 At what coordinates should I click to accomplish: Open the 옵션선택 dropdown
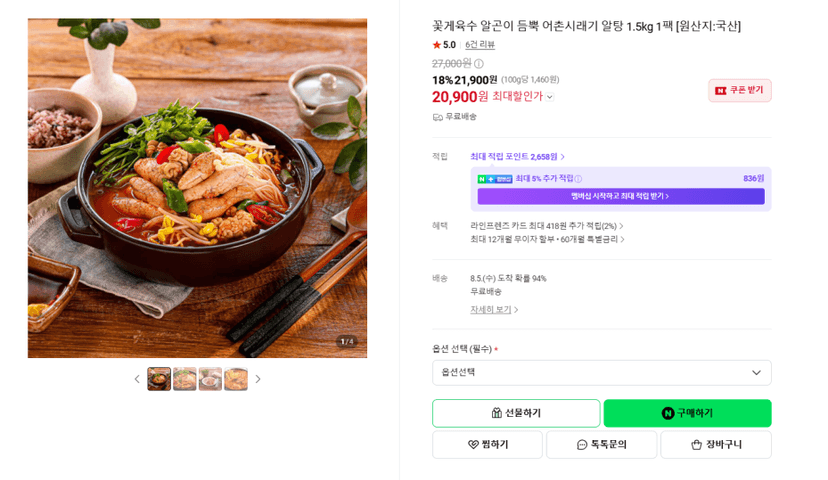pos(601,373)
